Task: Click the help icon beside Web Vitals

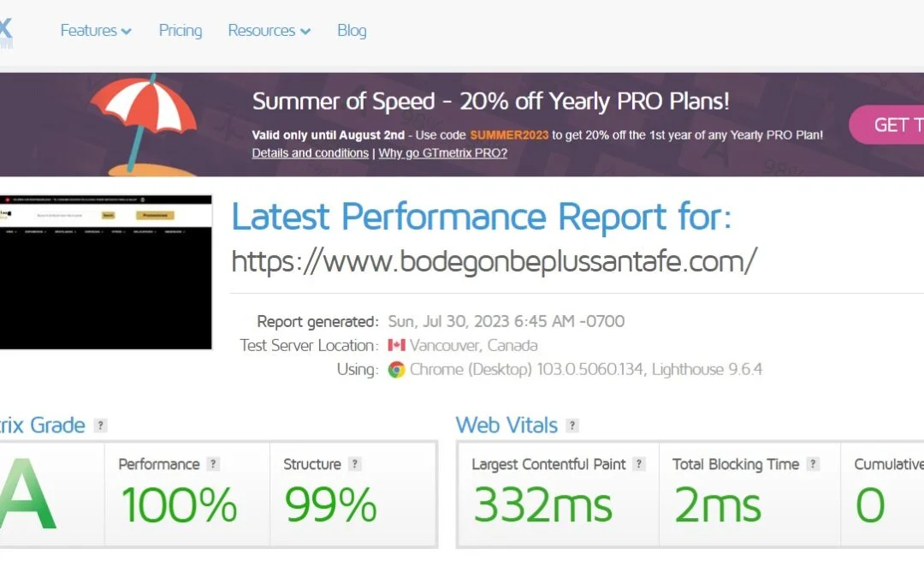Action: click(572, 426)
